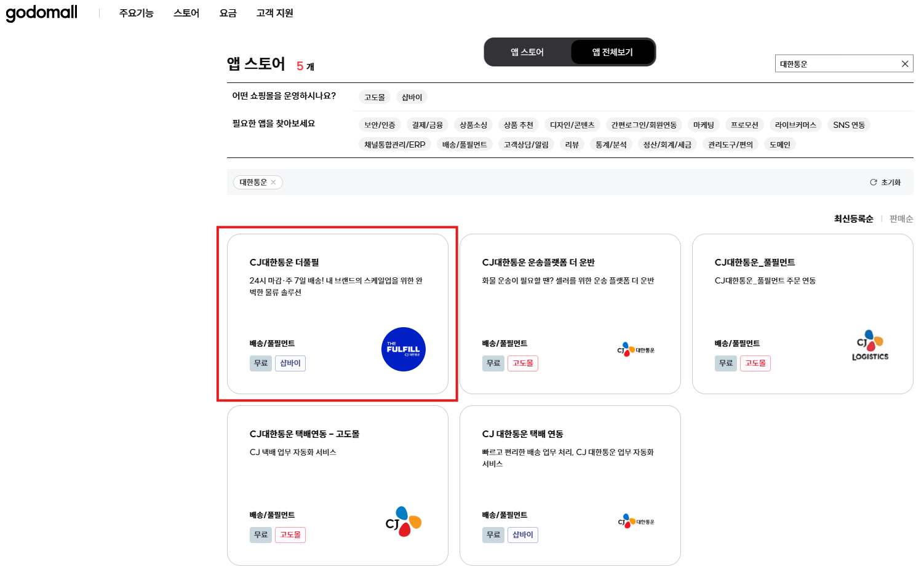This screenshot has width=924, height=567.
Task: Select the 관리도구/편의 category filter
Action: coord(731,145)
